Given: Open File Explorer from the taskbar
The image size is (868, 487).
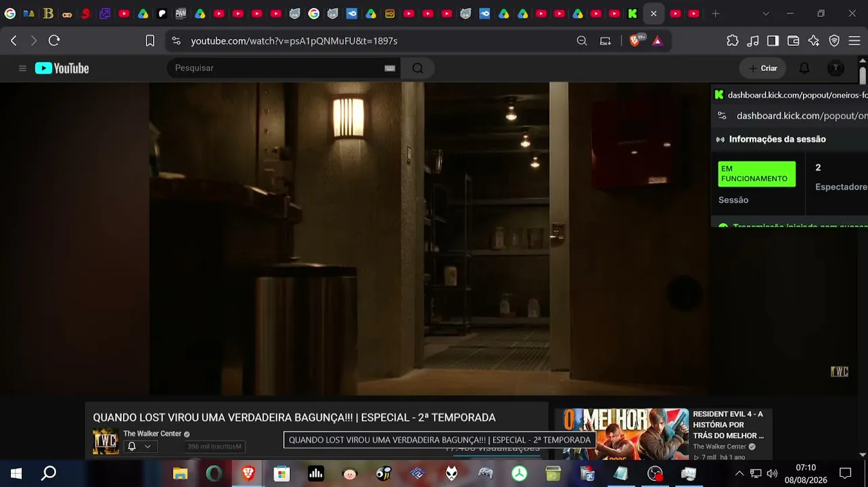Looking at the screenshot, I should pos(180,473).
